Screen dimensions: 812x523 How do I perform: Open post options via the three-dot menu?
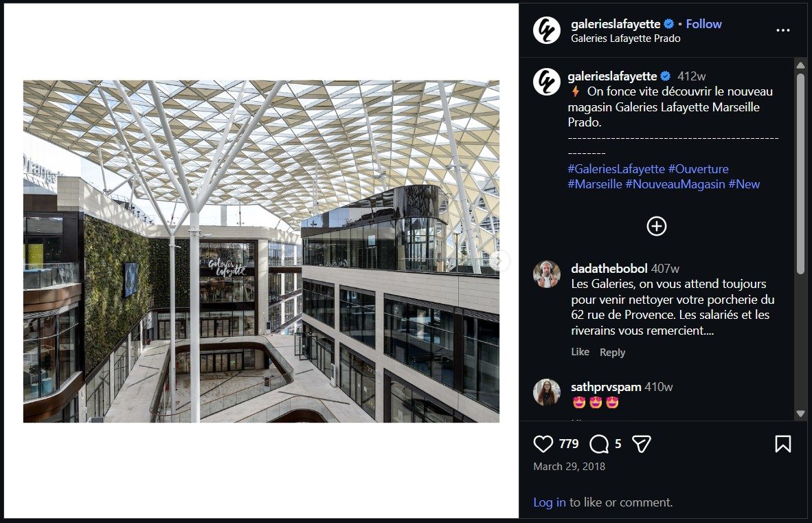(782, 30)
